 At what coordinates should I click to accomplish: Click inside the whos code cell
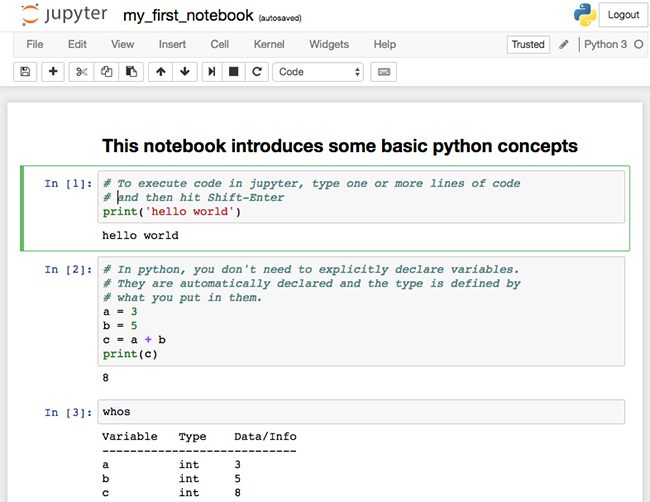click(361, 412)
